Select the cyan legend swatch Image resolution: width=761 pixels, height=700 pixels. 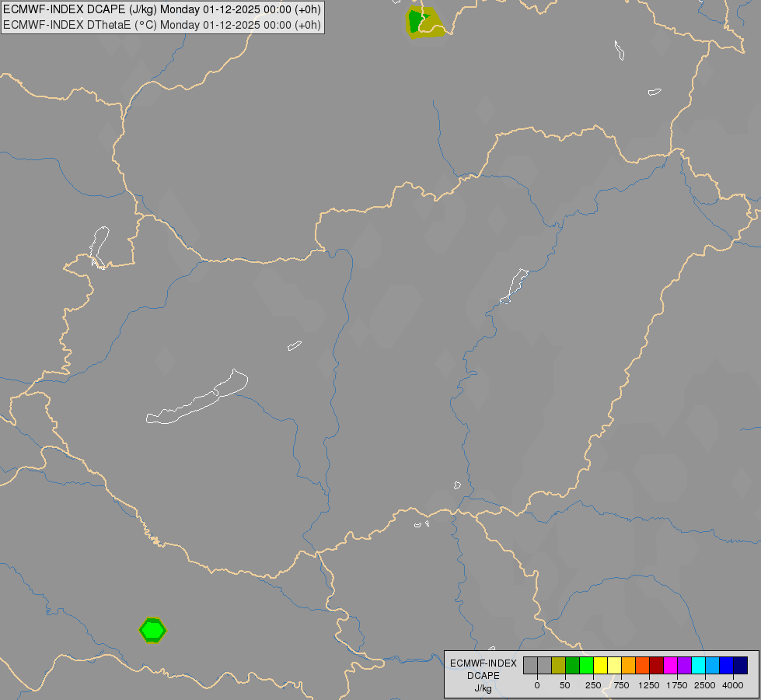click(x=699, y=666)
